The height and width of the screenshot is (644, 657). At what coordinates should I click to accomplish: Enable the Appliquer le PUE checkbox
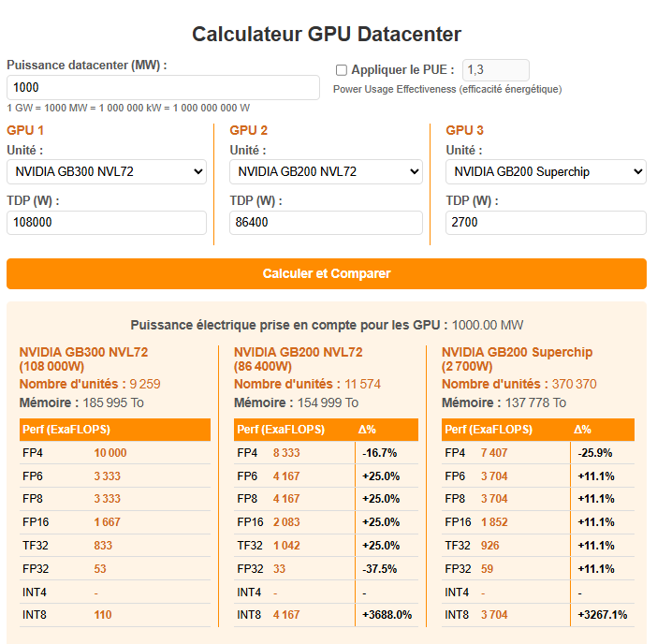(x=341, y=70)
